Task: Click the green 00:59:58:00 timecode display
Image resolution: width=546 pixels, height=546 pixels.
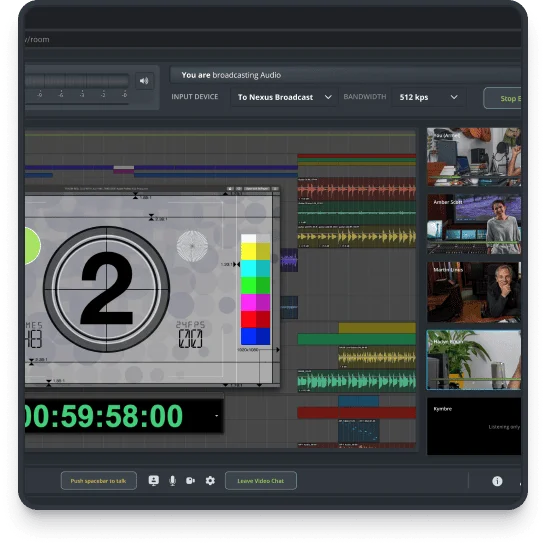Action: pos(104,416)
